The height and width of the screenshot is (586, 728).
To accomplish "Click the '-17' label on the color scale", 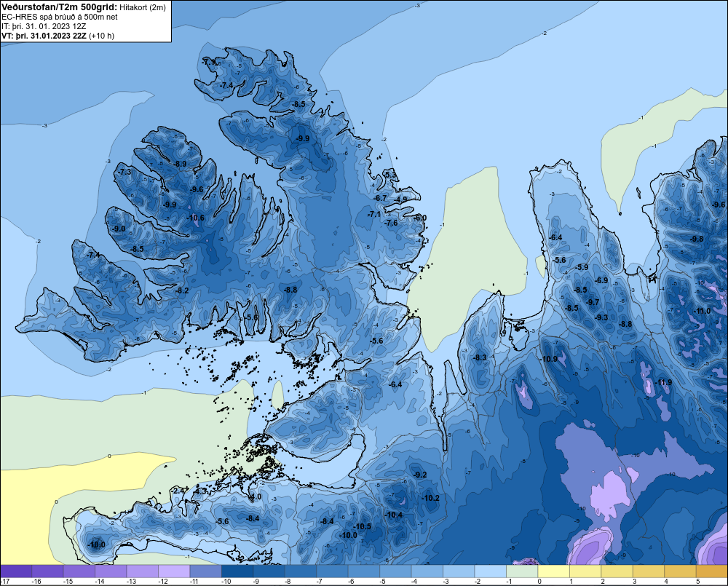I will [6, 582].
